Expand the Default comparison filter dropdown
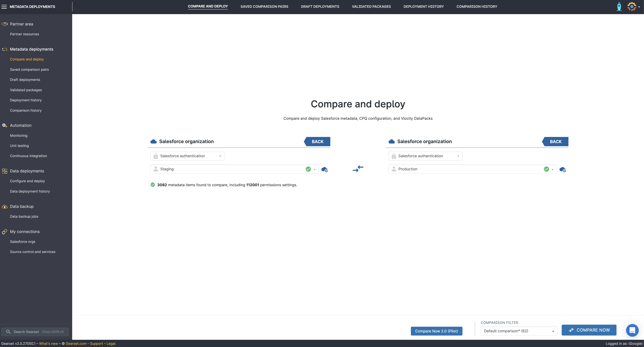This screenshot has height=347, width=644. pos(518,331)
